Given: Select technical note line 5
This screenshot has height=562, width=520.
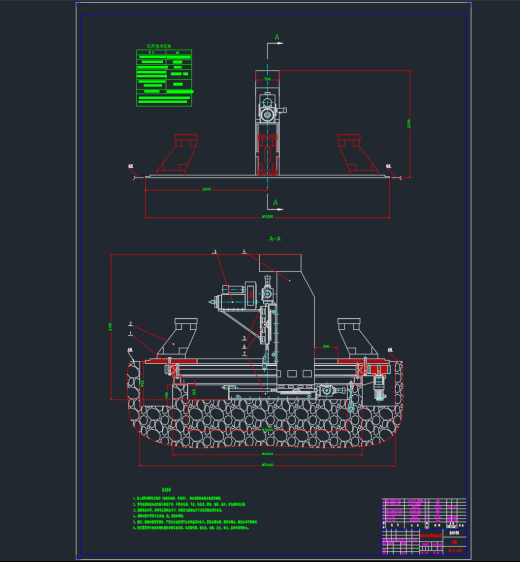Looking at the screenshot, I should (x=195, y=522).
